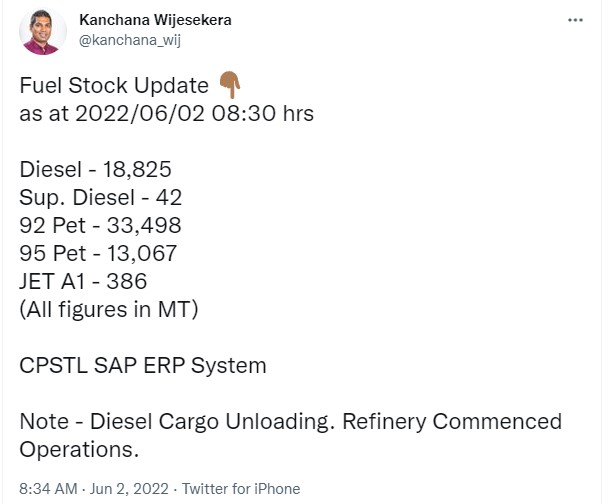Image resolution: width=608 pixels, height=504 pixels.
Task: Select the 'as at 2022/06/02 08:30 hrs' line
Action: (x=166, y=114)
